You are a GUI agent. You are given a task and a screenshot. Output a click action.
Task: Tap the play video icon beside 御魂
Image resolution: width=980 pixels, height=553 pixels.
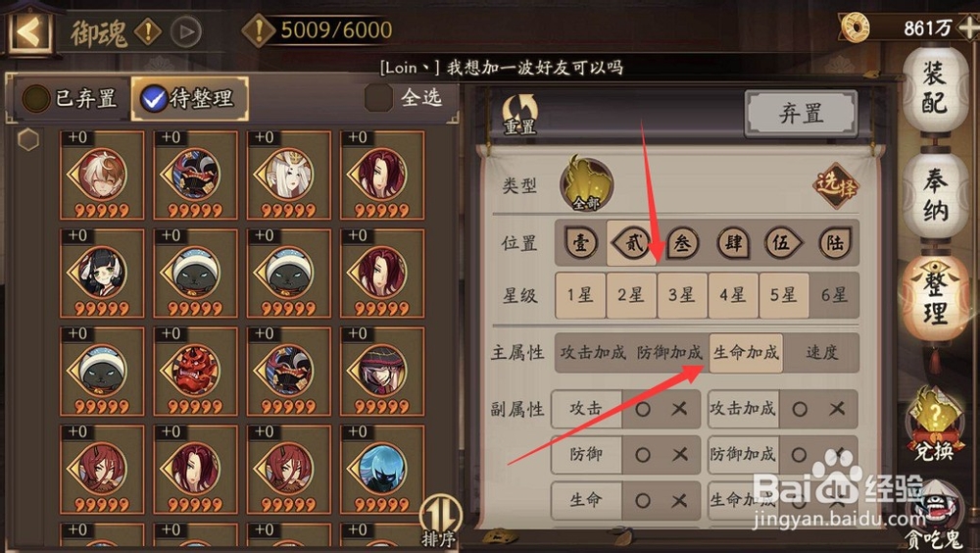pos(186,32)
